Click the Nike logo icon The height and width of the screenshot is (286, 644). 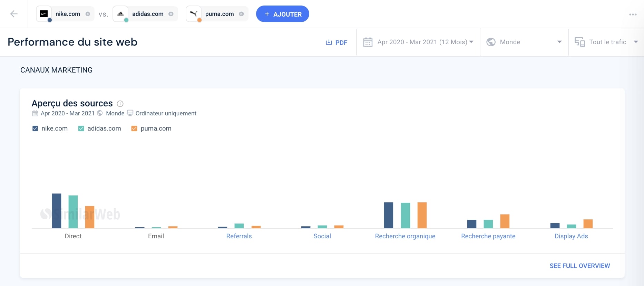44,14
